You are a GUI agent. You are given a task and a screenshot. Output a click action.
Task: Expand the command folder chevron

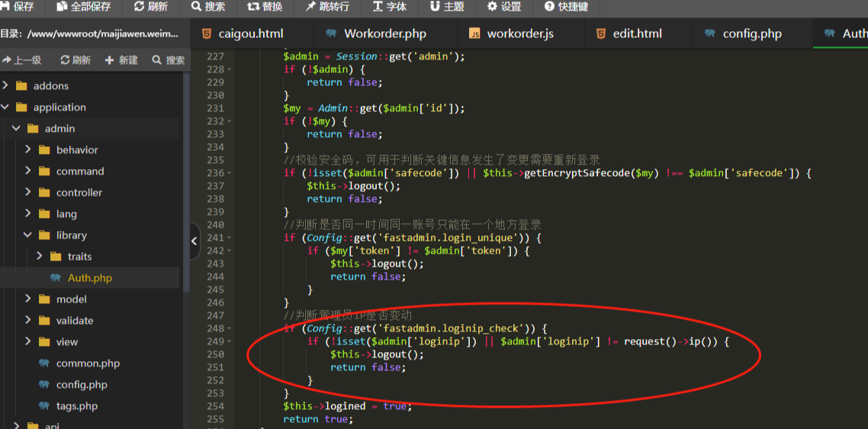click(28, 171)
